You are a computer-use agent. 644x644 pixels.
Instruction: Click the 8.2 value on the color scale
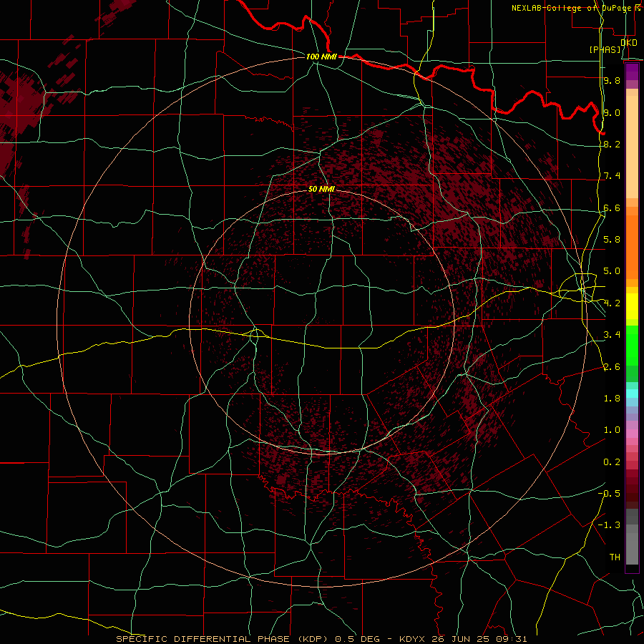click(612, 144)
